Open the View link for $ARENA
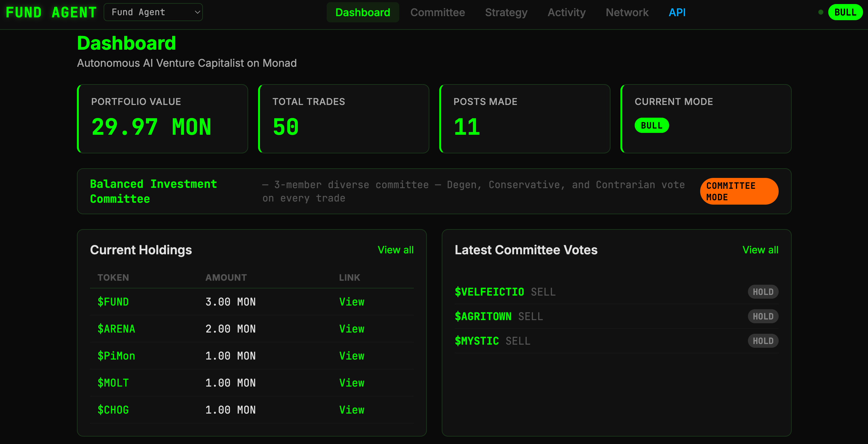Viewport: 868px width, 444px height. point(351,329)
